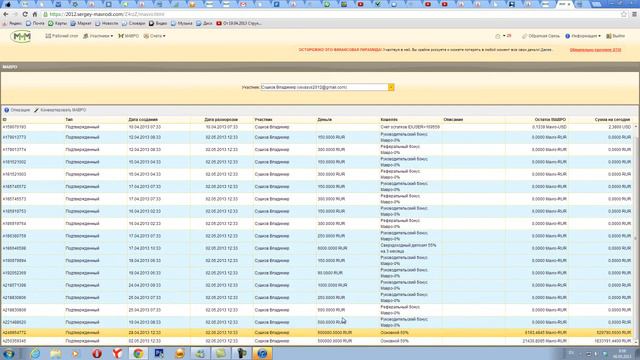
Task: Click the 2.3600 USD amount cell
Action: tap(620, 127)
